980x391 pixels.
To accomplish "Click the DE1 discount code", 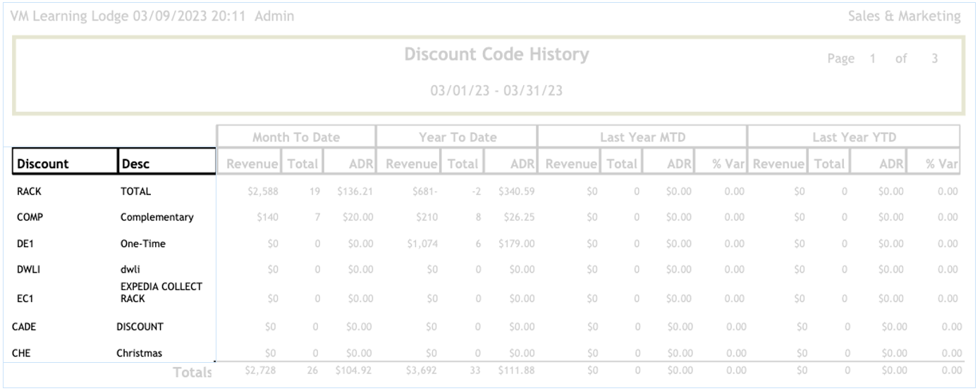I will [x=27, y=244].
